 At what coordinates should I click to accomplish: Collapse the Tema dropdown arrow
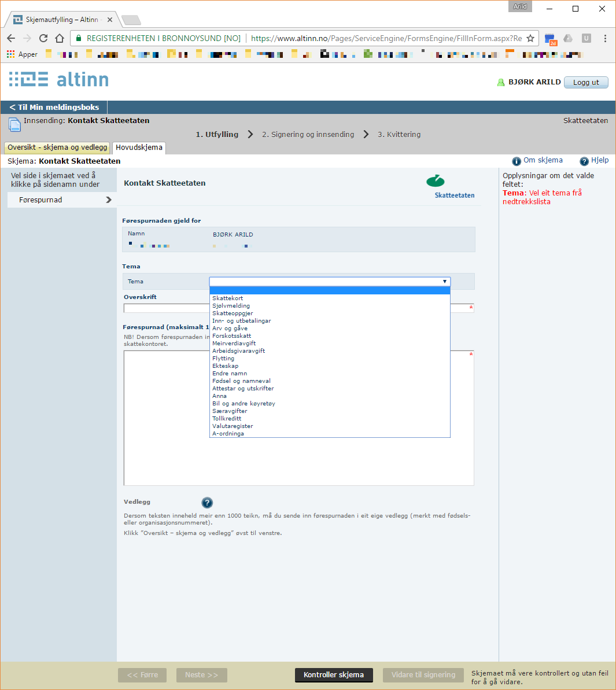444,282
